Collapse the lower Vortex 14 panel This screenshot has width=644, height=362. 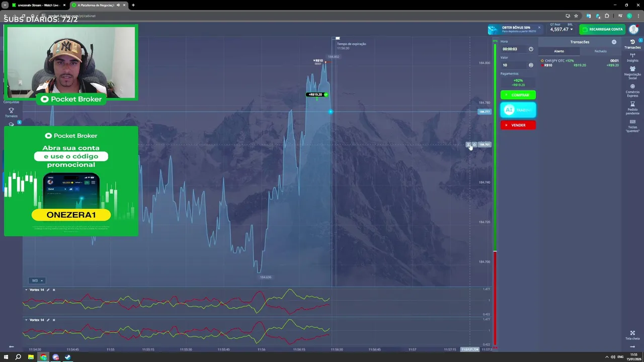[26, 320]
